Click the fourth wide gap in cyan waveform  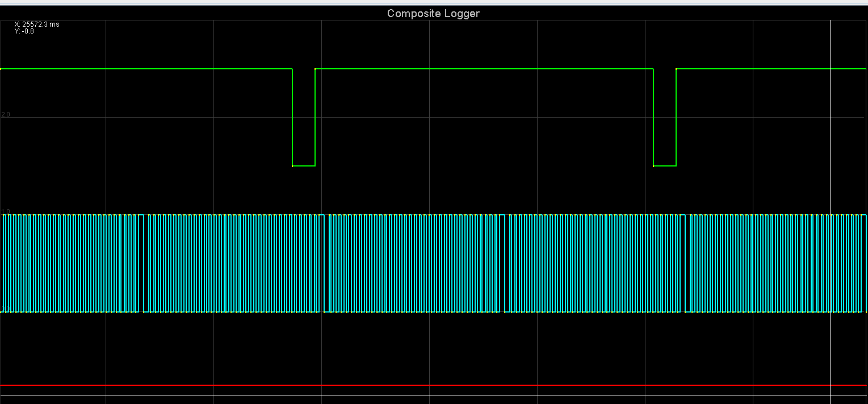click(685, 264)
